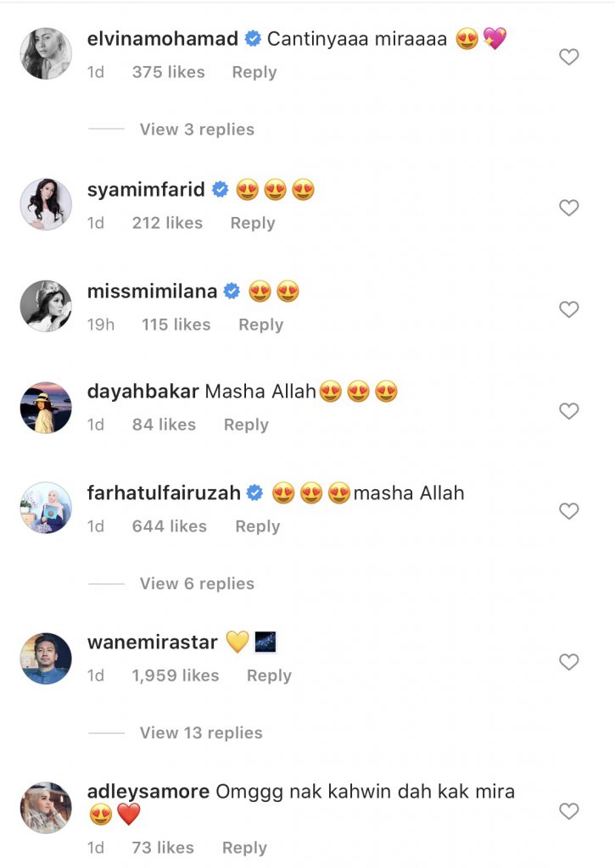Screen dimensions: 615x868
Task: Tap the heart beside wanemirastar's comment
Action: (x=568, y=661)
